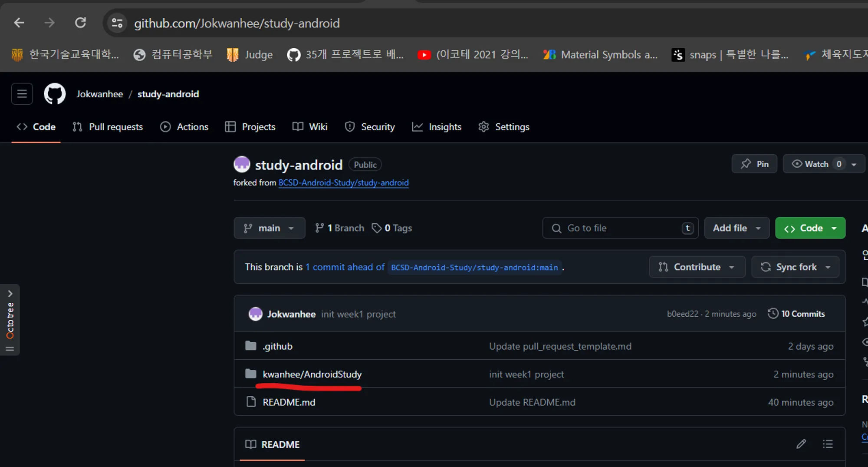The image size is (868, 467).
Task: Open site information icon in address bar
Action: 117,23
